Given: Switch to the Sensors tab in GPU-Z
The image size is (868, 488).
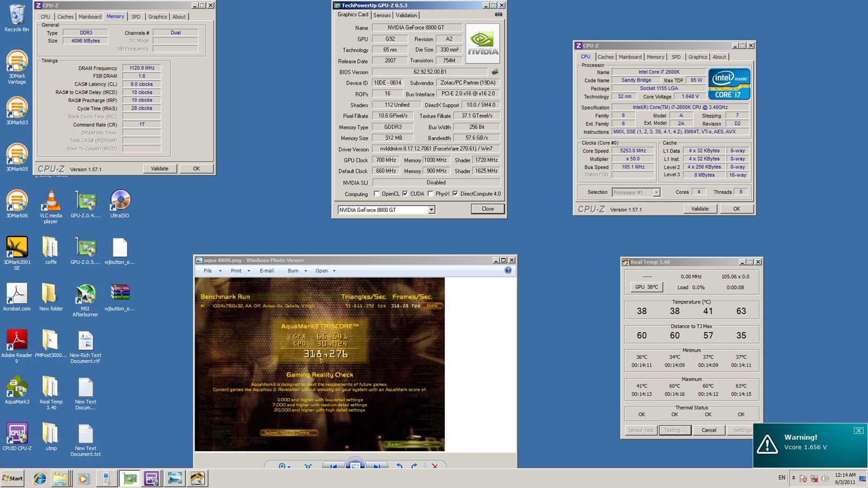Looking at the screenshot, I should tap(382, 15).
